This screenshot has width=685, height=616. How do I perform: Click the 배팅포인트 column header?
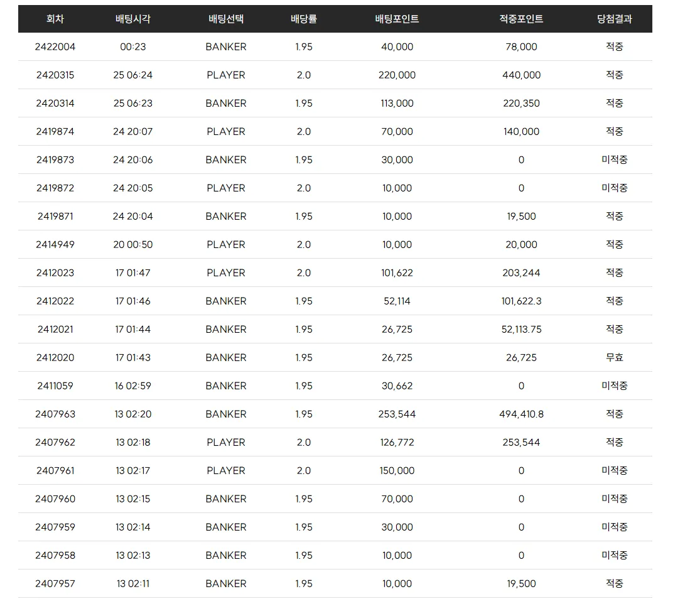(x=397, y=19)
